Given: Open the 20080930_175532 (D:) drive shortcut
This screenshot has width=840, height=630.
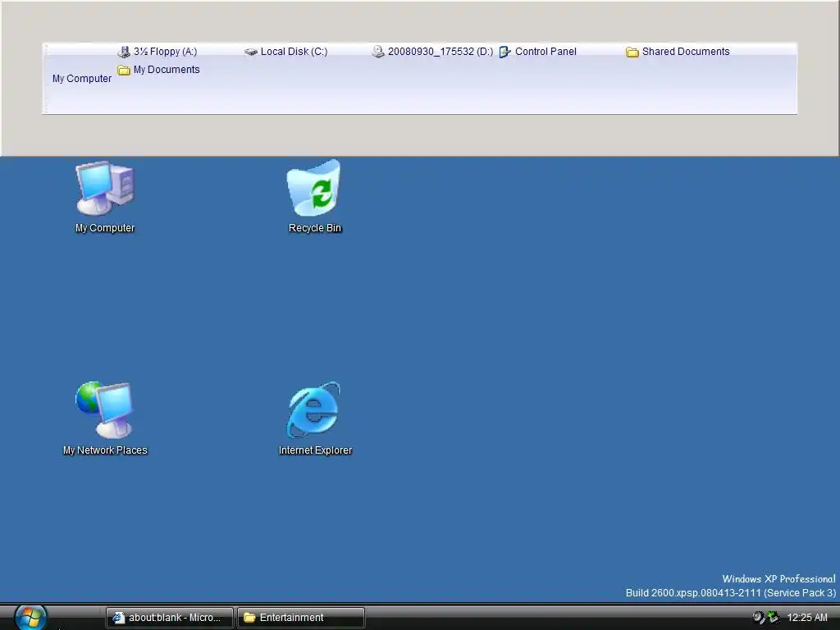Looking at the screenshot, I should coord(432,52).
